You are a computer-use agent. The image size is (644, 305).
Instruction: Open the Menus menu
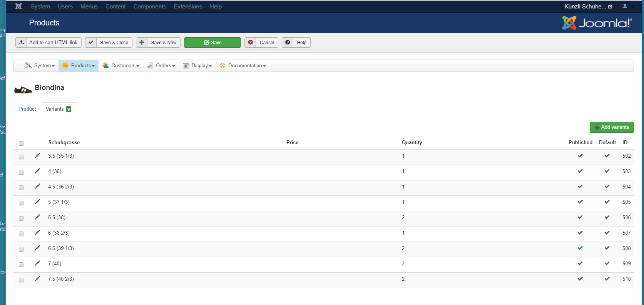[89, 7]
